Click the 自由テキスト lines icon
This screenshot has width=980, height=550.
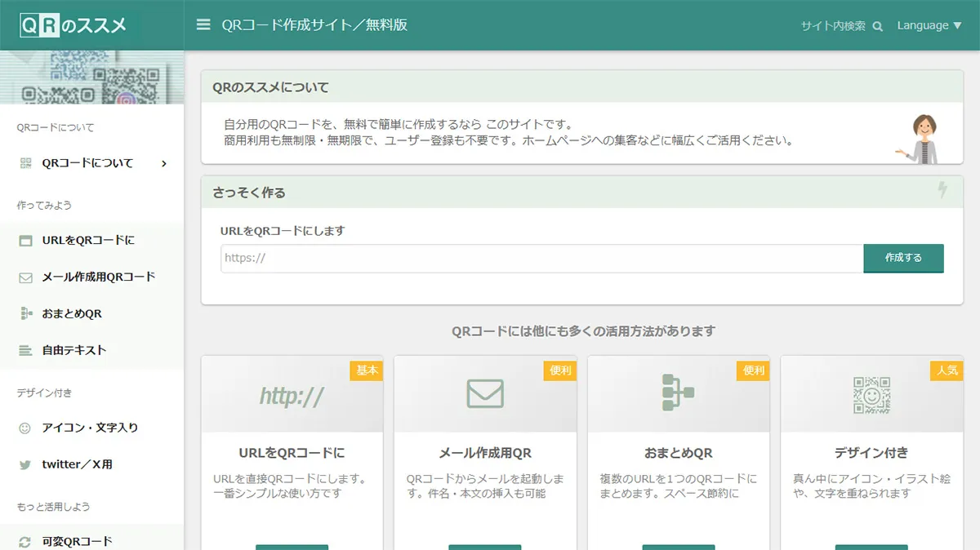coord(27,350)
